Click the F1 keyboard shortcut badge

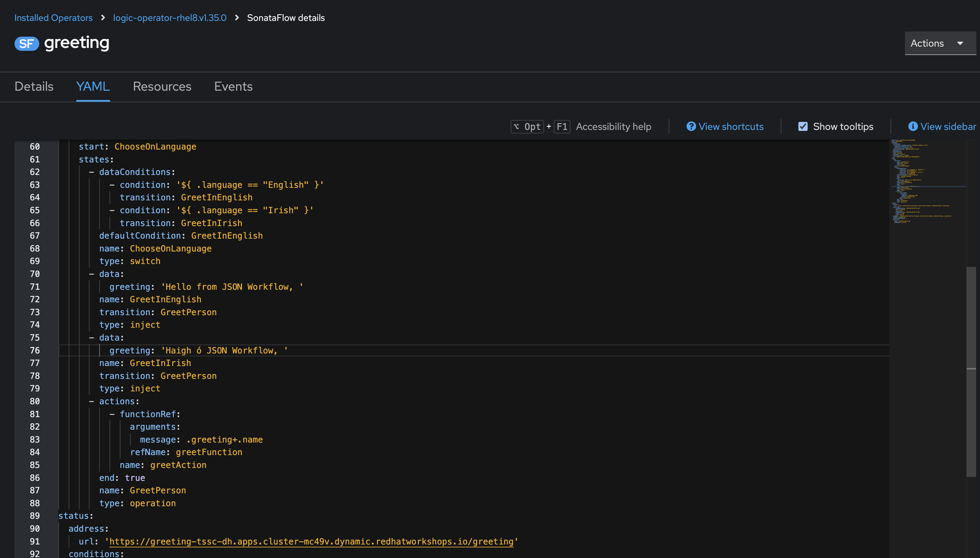point(562,126)
